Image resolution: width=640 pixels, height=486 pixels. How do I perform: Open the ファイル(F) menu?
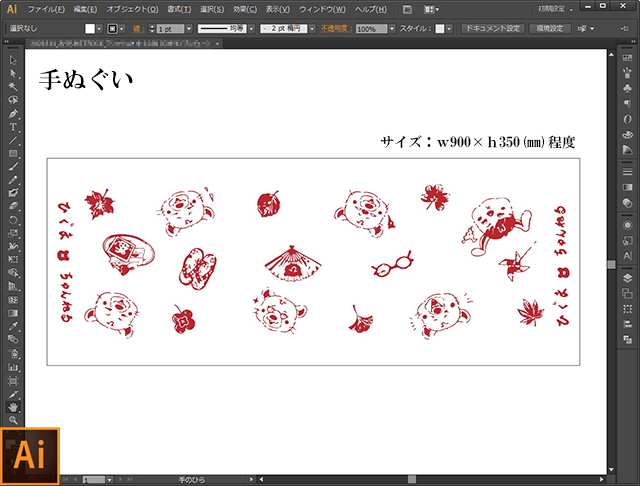(46, 9)
